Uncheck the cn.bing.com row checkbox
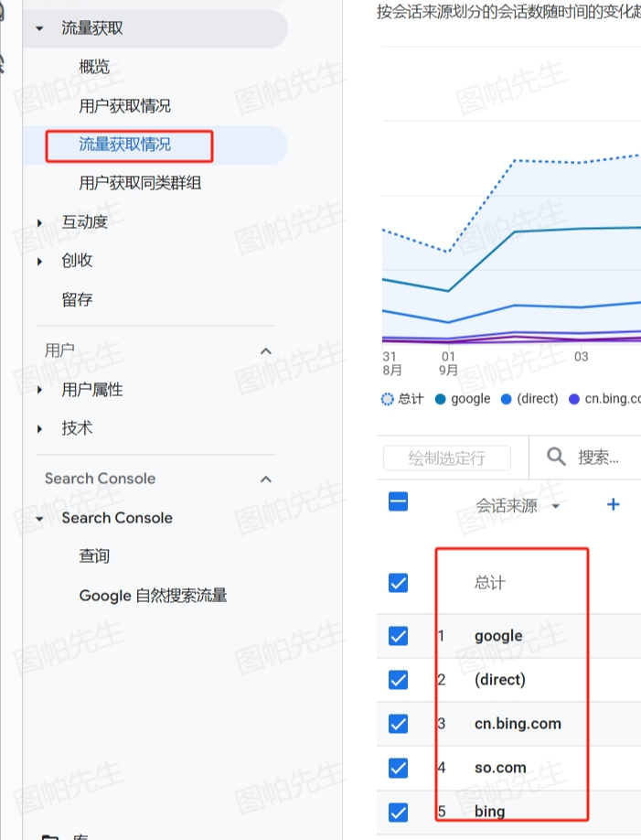Viewport: 641px width, 840px height. click(x=398, y=724)
